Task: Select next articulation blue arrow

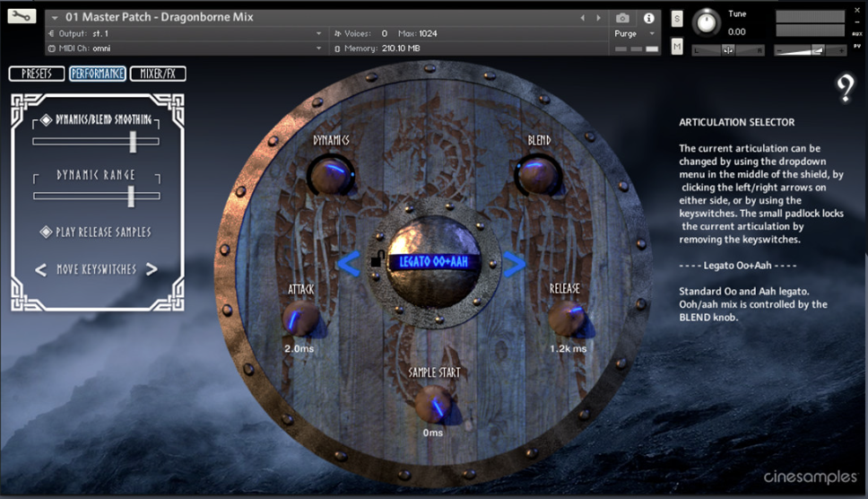Action: click(515, 264)
